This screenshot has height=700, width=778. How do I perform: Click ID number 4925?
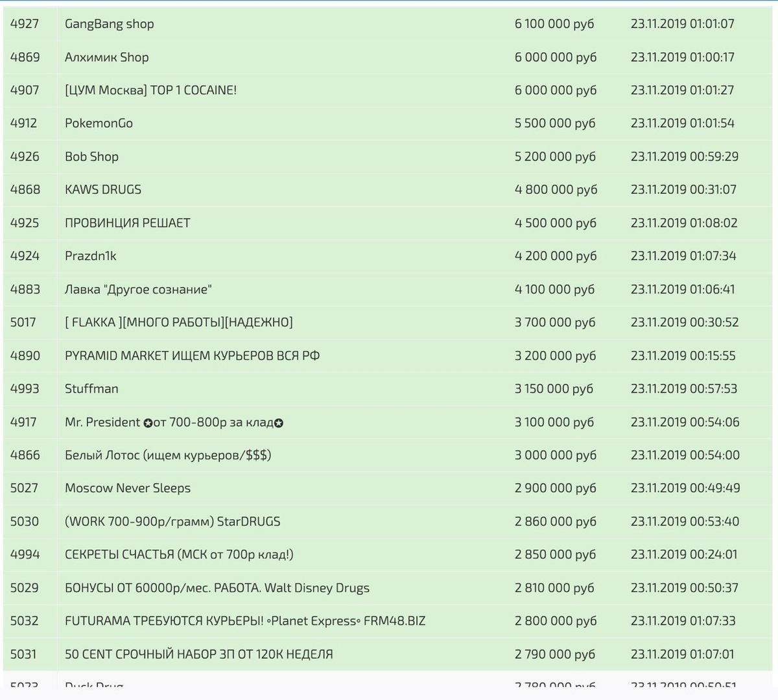(25, 223)
